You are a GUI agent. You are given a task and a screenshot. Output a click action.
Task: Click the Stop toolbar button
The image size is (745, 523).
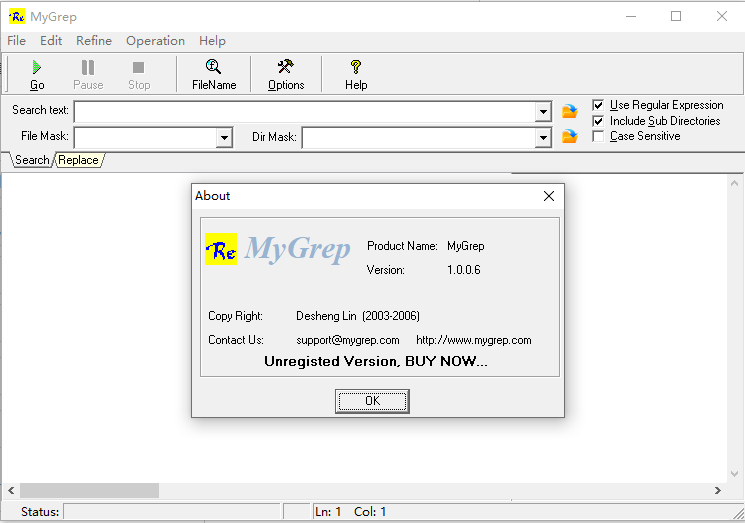(139, 75)
